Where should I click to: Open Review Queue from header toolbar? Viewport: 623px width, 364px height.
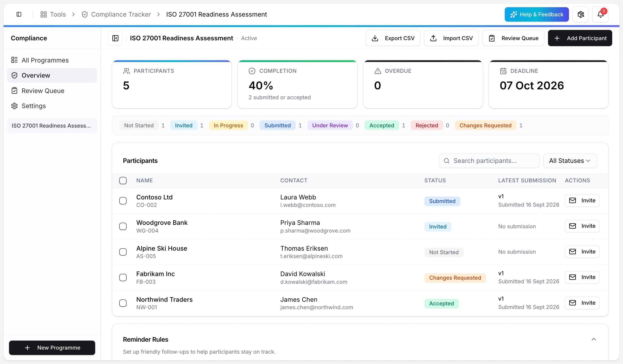point(513,38)
